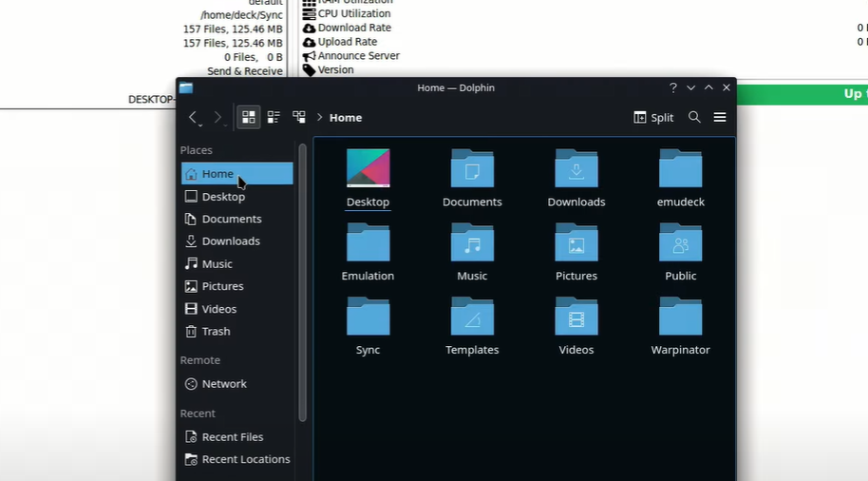Click Download Rate in the background window

click(x=354, y=28)
